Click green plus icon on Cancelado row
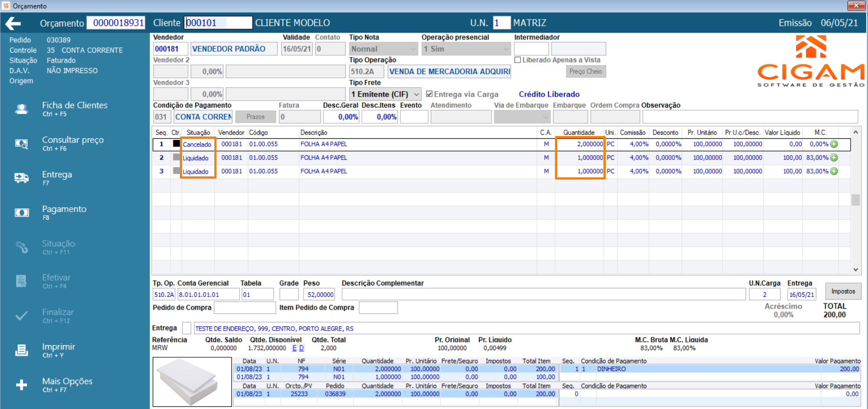 click(x=834, y=144)
